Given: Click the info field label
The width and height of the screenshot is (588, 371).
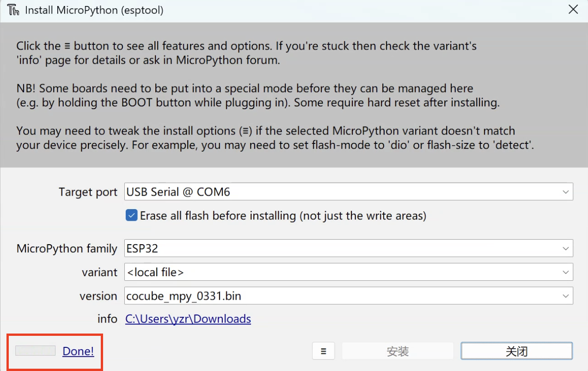Looking at the screenshot, I should click(107, 319).
